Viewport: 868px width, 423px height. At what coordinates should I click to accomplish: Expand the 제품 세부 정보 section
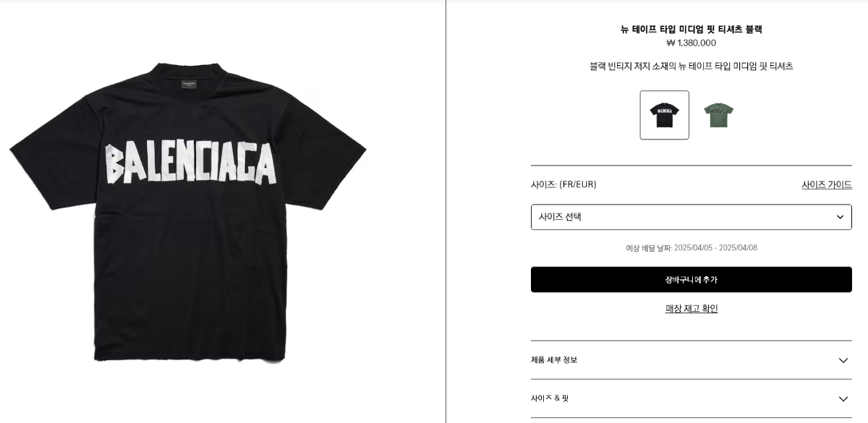point(692,360)
